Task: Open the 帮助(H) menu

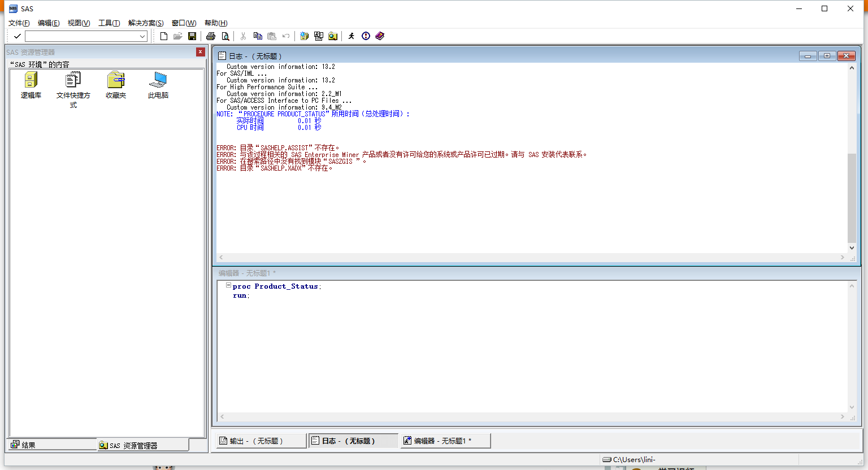Action: 216,23
